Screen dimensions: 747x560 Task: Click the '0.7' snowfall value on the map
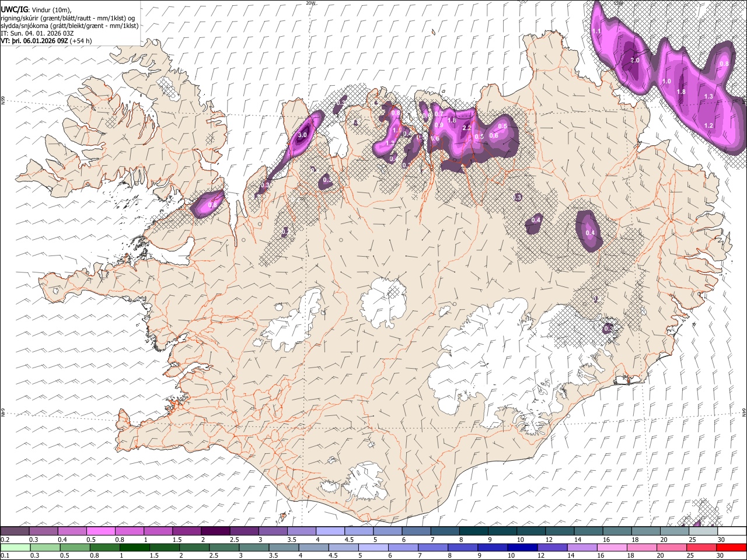point(439,113)
